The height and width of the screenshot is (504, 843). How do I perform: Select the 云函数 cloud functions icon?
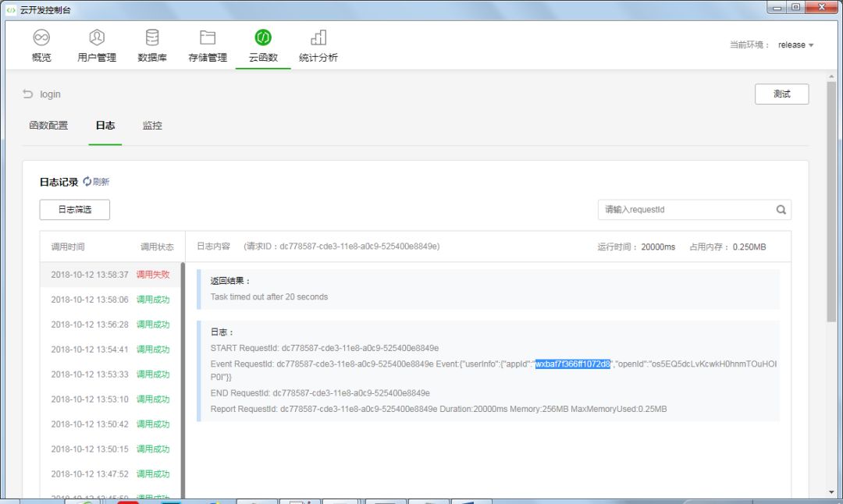coord(263,37)
